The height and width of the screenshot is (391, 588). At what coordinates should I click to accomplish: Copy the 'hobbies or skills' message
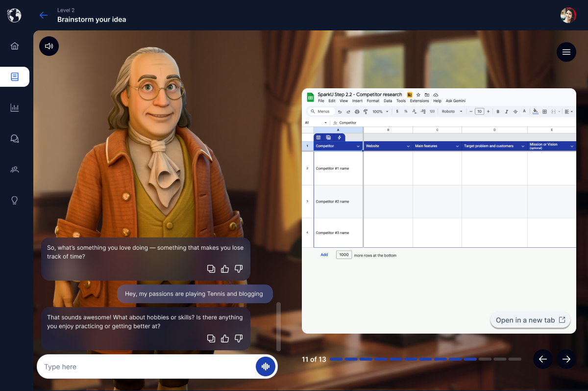211,339
